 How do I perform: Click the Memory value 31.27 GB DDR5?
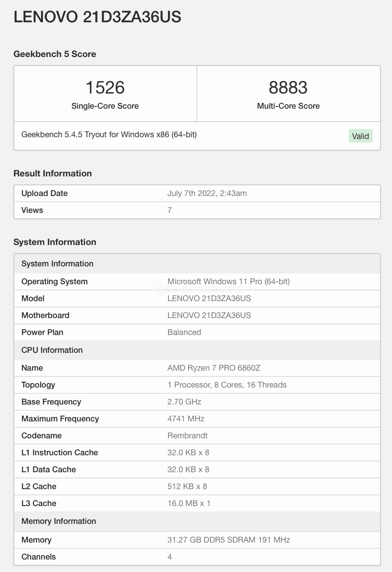229,540
